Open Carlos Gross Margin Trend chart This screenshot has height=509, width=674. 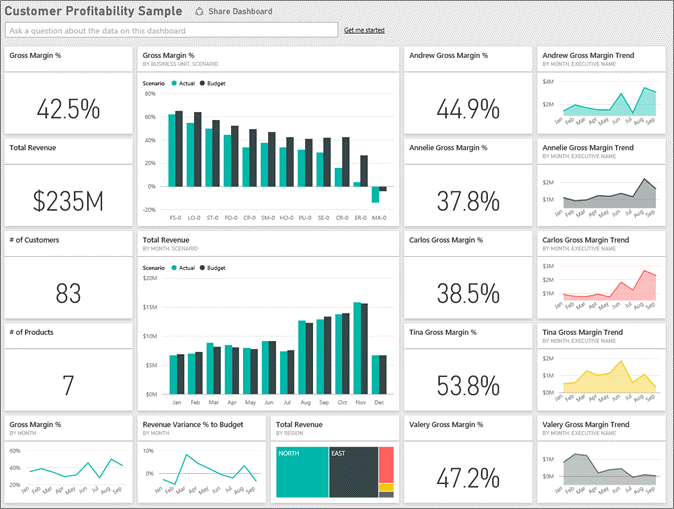[x=601, y=283]
